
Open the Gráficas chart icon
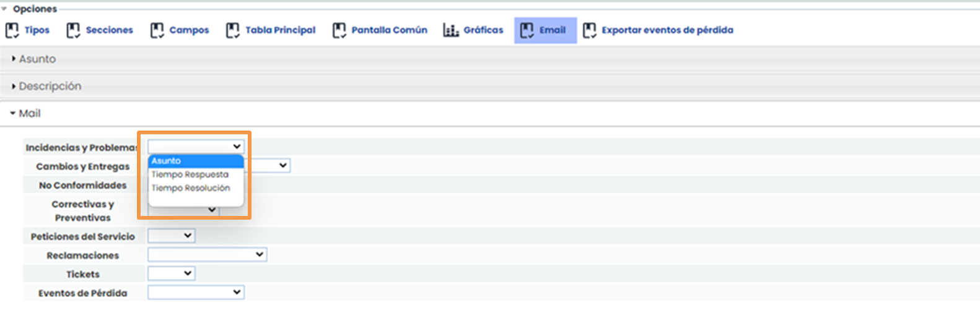(x=450, y=30)
